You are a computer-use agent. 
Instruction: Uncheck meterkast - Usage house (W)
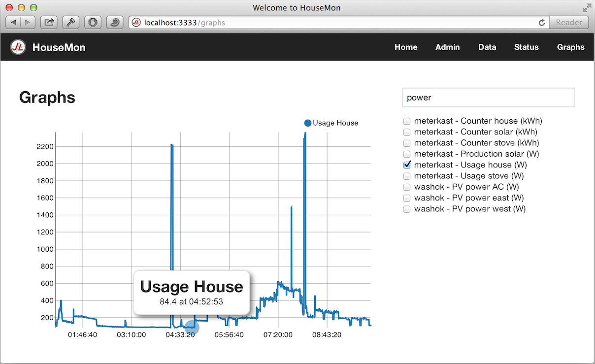click(x=407, y=165)
